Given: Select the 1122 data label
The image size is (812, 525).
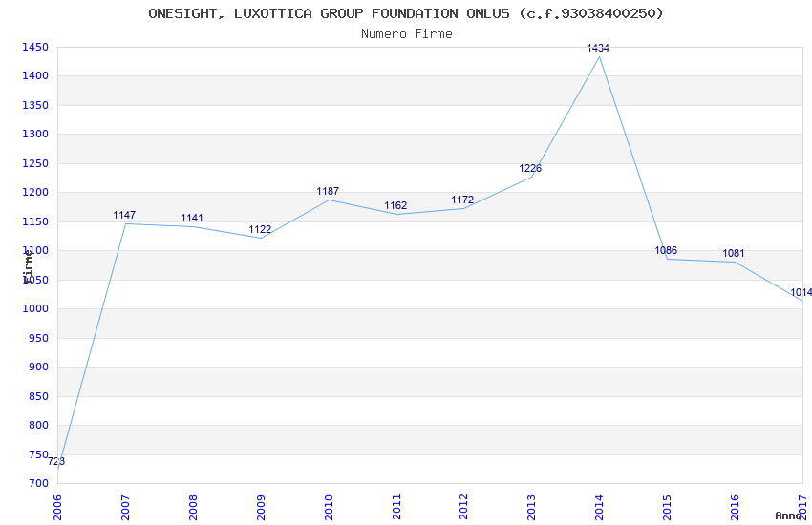Looking at the screenshot, I should [260, 229].
